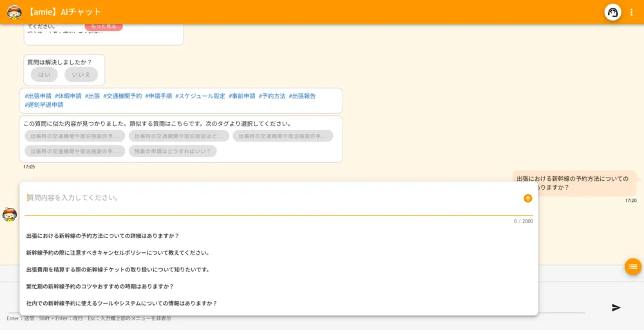644x330 pixels.
Task: Click the 17:20 message timestamp
Action: (631, 201)
